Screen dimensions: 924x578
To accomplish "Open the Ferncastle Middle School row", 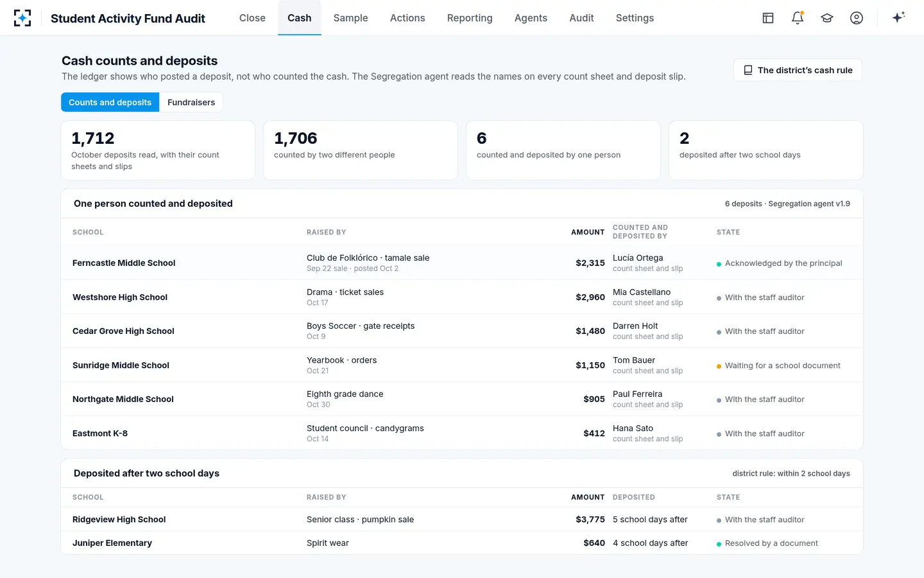I will coord(462,263).
